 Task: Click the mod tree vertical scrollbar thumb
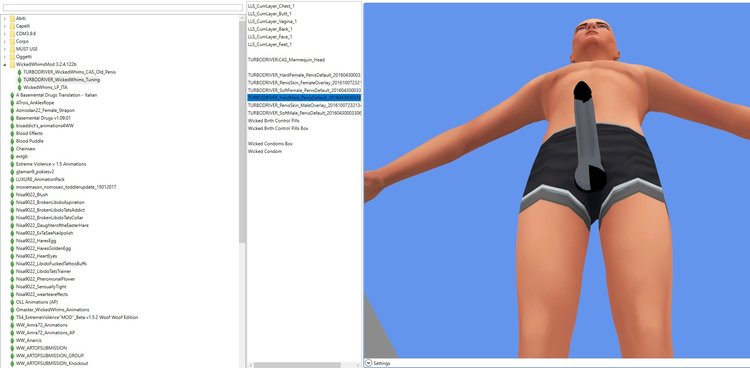[242, 132]
